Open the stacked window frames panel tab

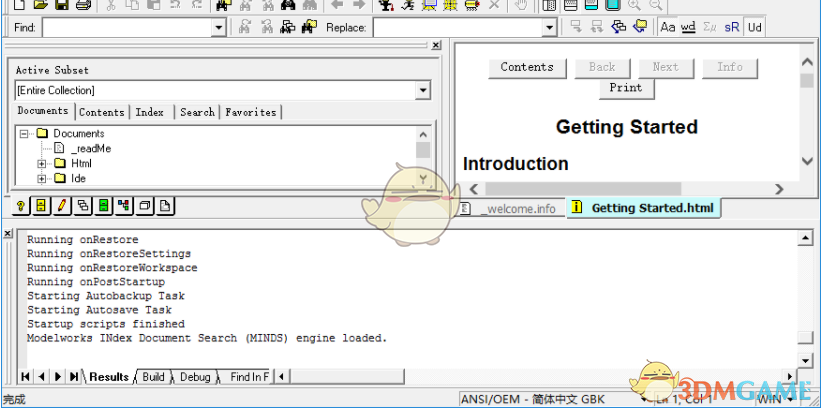point(145,206)
